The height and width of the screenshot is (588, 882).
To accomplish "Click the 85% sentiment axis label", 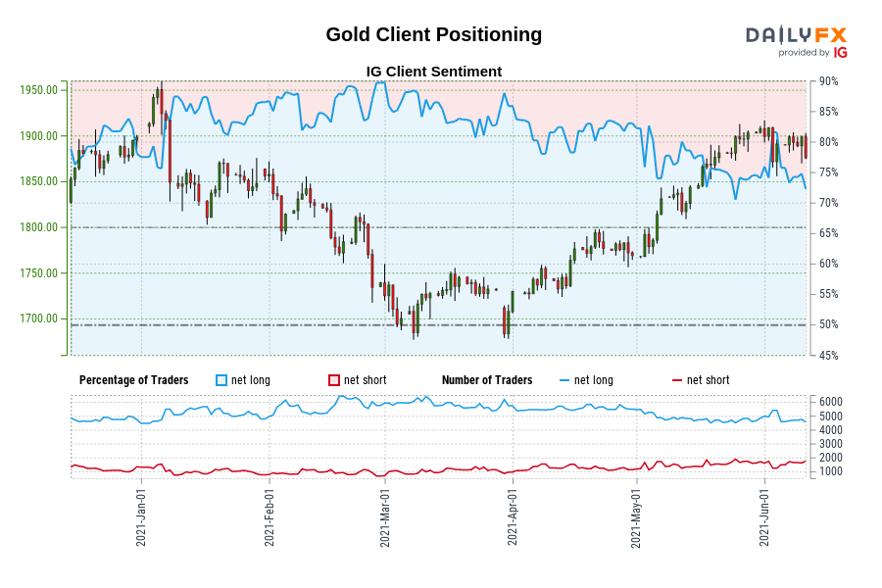I will point(828,112).
